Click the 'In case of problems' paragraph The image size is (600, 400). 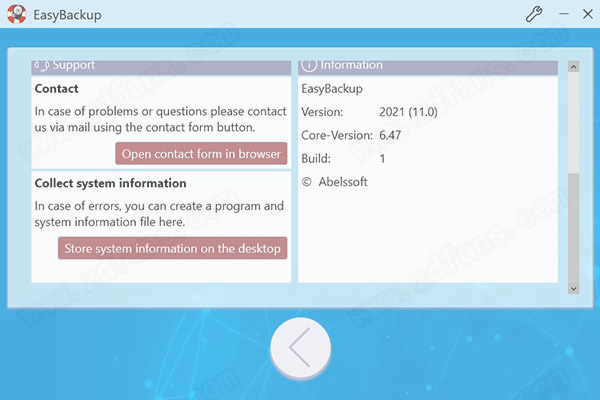point(160,119)
